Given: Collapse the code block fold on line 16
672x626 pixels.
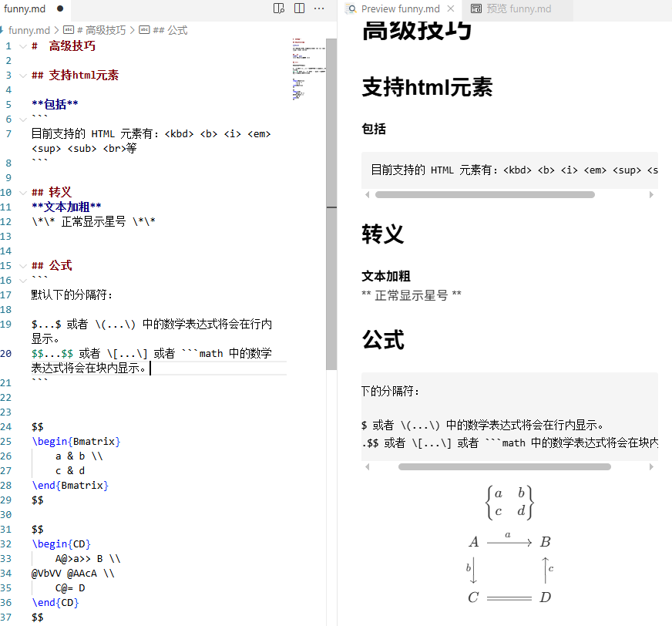Looking at the screenshot, I should pos(23,281).
